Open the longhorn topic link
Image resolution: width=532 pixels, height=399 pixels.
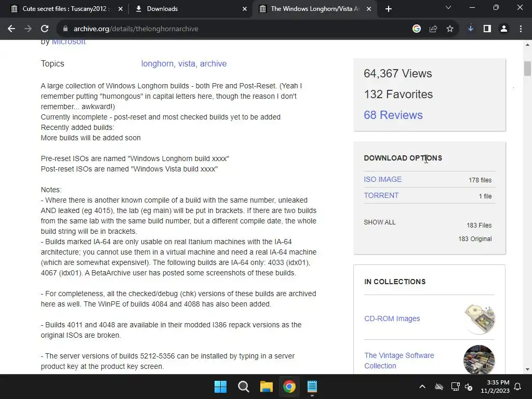coord(158,64)
